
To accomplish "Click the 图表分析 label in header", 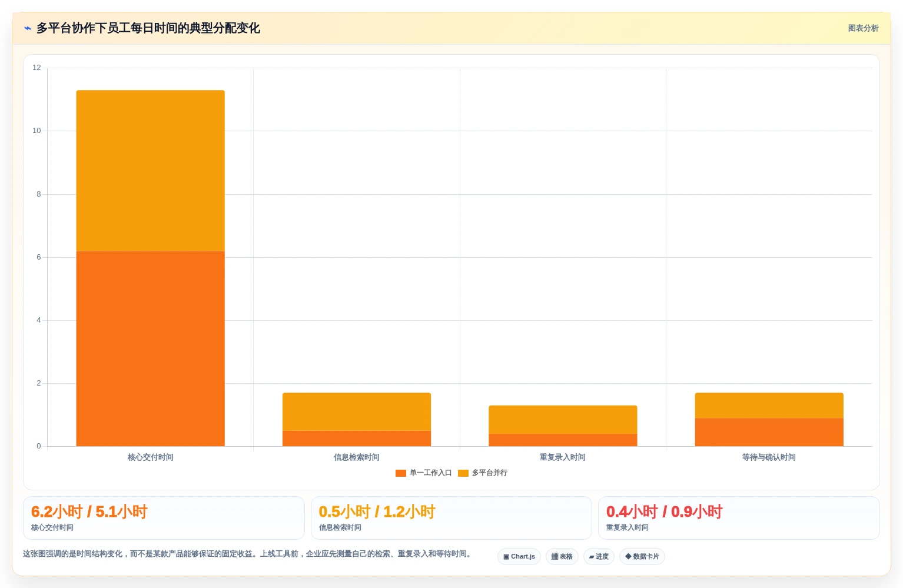I will [863, 28].
